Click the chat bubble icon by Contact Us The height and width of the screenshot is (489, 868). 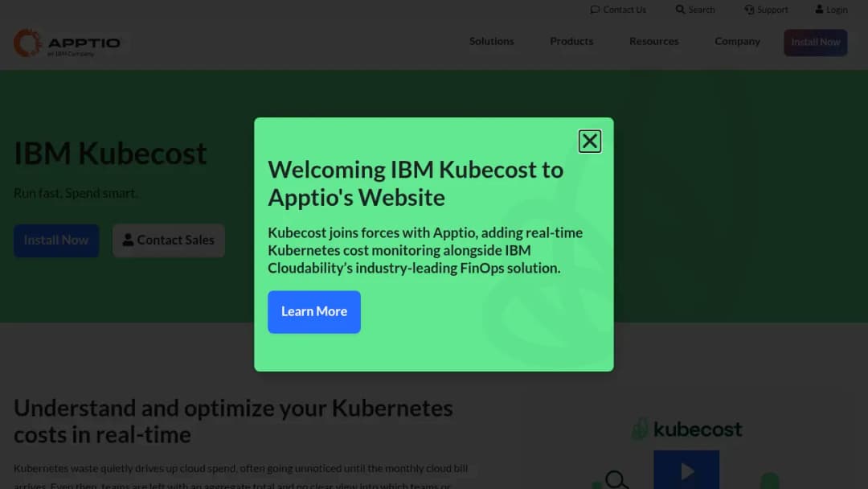pyautogui.click(x=595, y=10)
